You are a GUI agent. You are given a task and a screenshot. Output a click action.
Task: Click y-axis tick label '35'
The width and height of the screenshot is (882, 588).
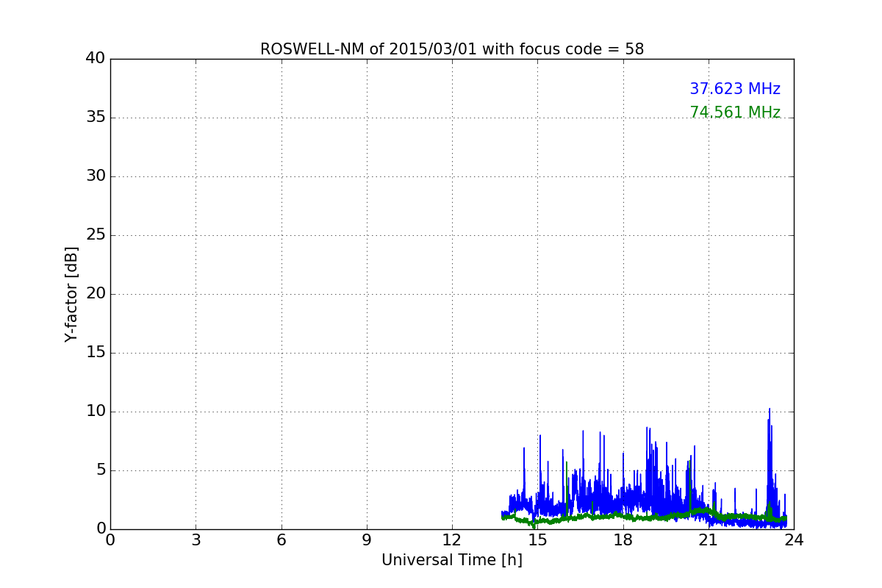click(x=96, y=118)
